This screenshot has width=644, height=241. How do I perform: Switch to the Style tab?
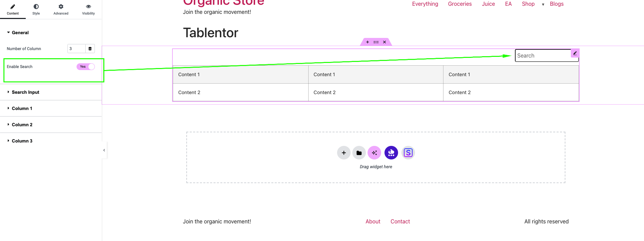click(36, 9)
